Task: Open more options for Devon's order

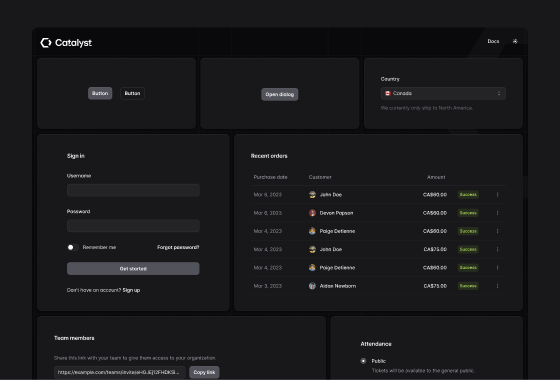Action: (497, 213)
